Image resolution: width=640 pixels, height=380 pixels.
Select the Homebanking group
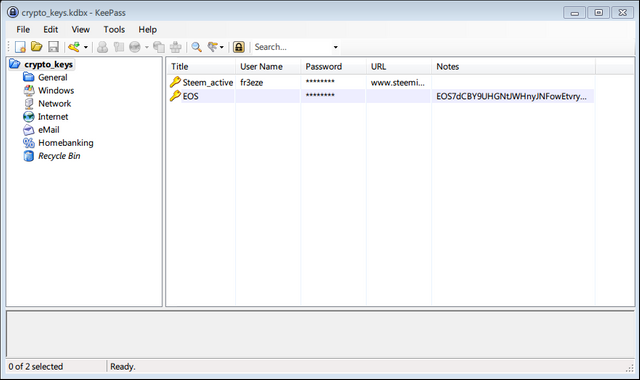66,143
